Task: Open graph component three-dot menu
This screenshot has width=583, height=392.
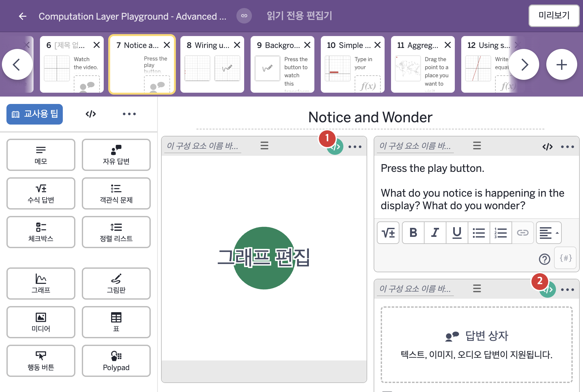Action: coord(355,147)
